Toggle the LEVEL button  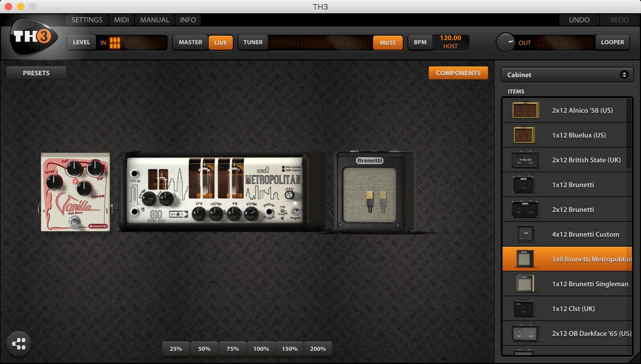point(81,42)
